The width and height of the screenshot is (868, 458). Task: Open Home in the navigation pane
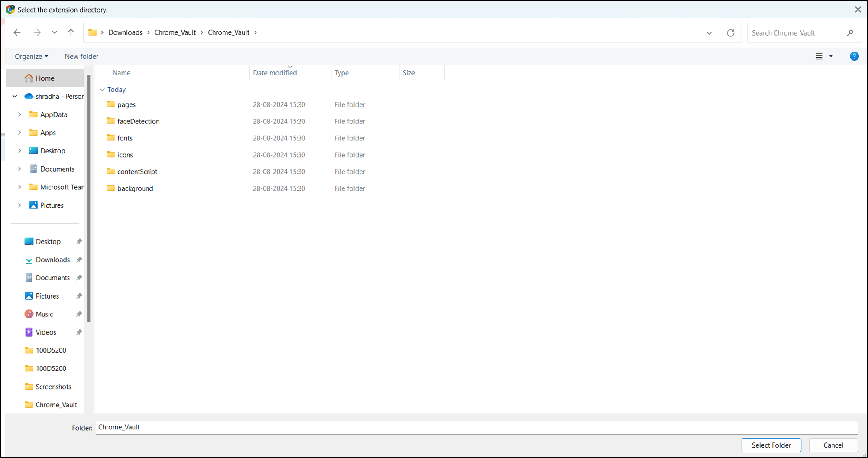[x=45, y=78]
